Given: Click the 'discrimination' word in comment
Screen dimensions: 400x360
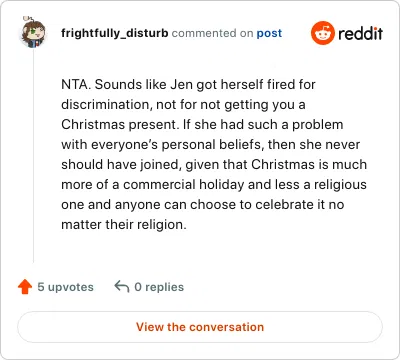Looking at the screenshot, I should 107,105.
